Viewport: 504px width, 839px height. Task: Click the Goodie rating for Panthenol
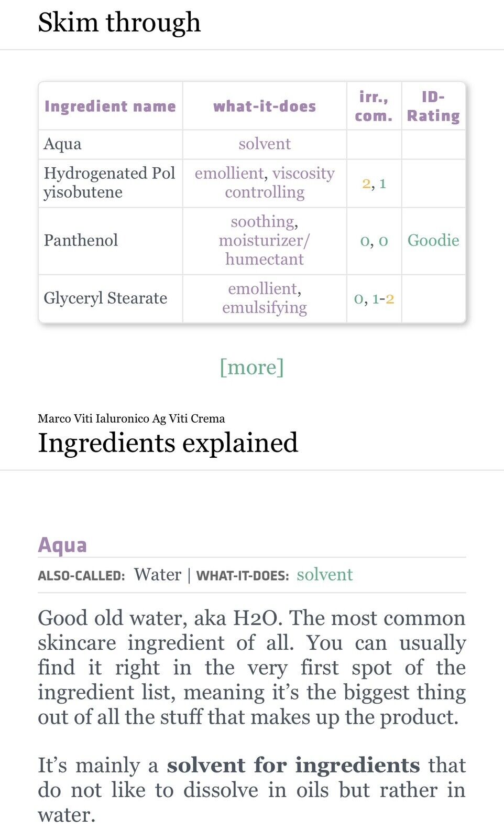(433, 241)
